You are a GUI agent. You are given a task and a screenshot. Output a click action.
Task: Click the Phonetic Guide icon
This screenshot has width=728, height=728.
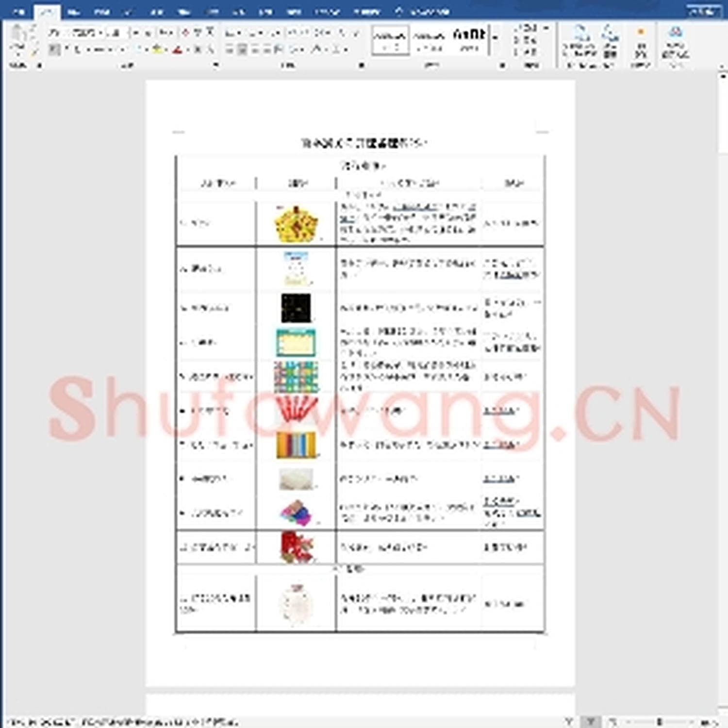198,33
